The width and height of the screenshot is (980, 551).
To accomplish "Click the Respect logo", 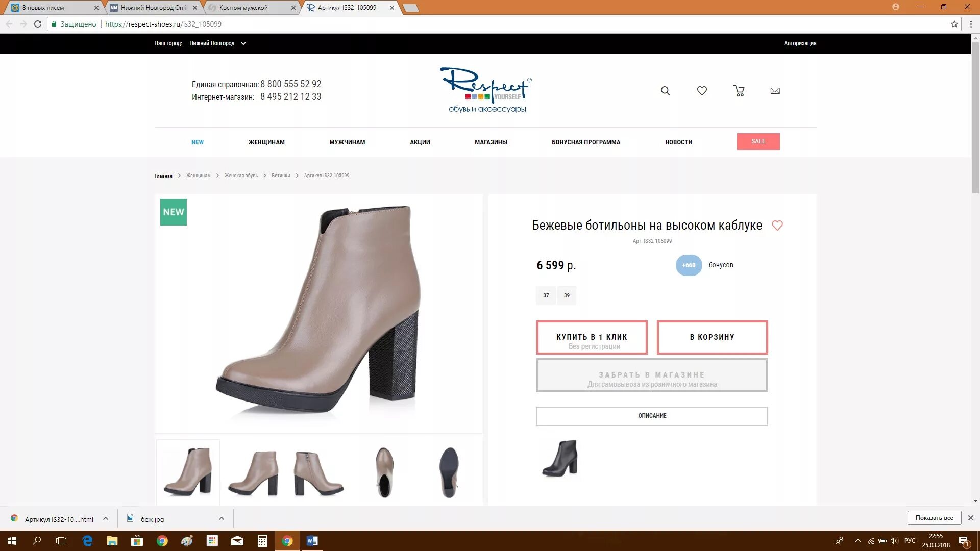I will point(486,90).
